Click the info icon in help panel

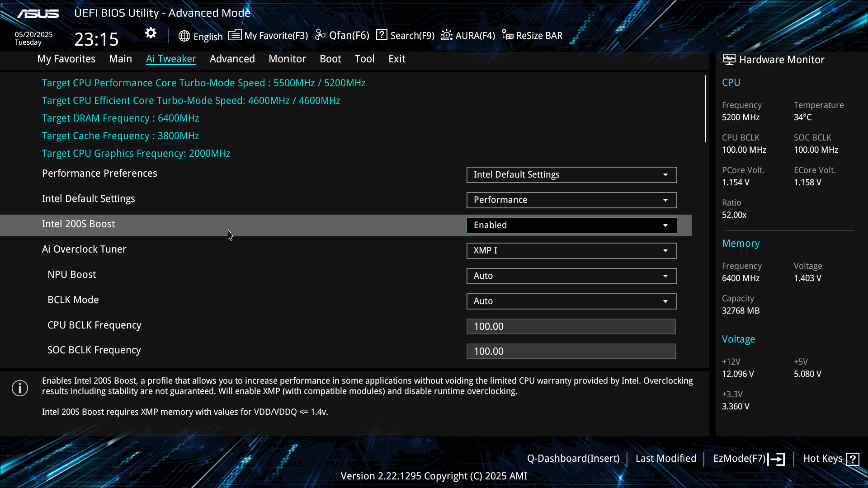tap(20, 388)
